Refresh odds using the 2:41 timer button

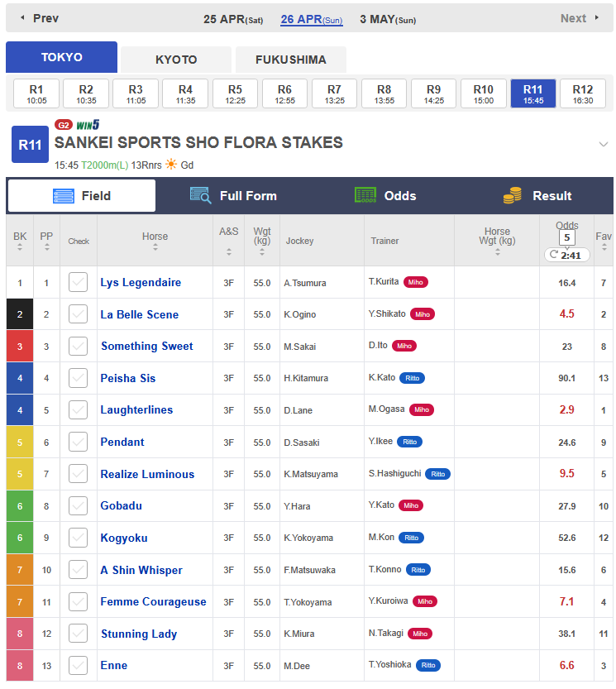pyautogui.click(x=566, y=256)
